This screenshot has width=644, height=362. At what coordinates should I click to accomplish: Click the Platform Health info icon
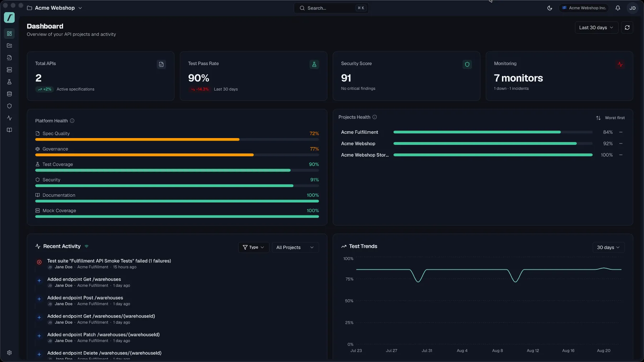[72, 121]
